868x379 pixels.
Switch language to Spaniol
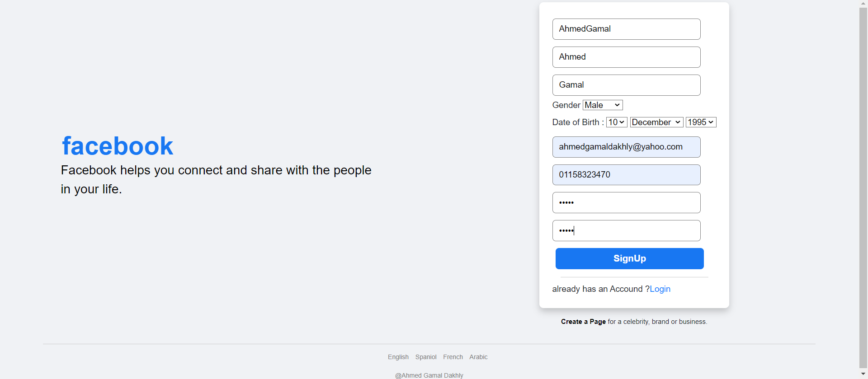coord(425,357)
